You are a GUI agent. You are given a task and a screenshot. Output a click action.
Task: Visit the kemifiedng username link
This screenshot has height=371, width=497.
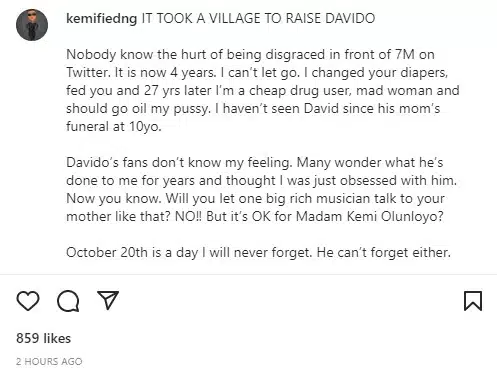click(x=102, y=18)
